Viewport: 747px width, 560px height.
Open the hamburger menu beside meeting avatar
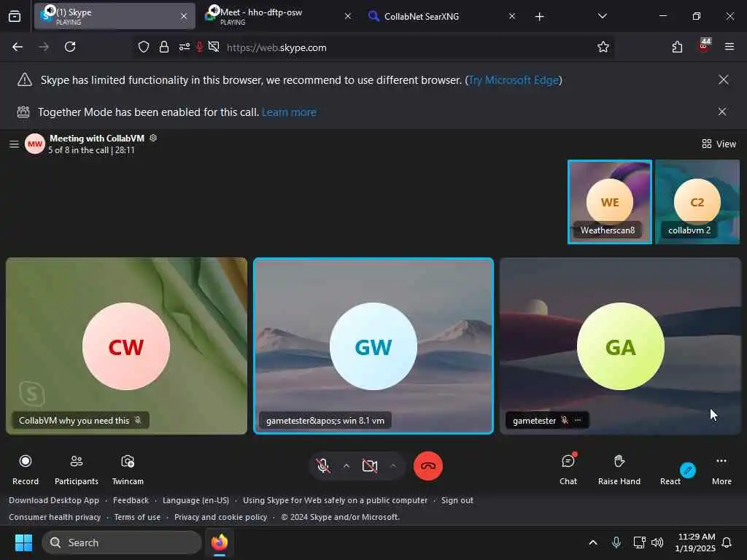[x=15, y=144]
